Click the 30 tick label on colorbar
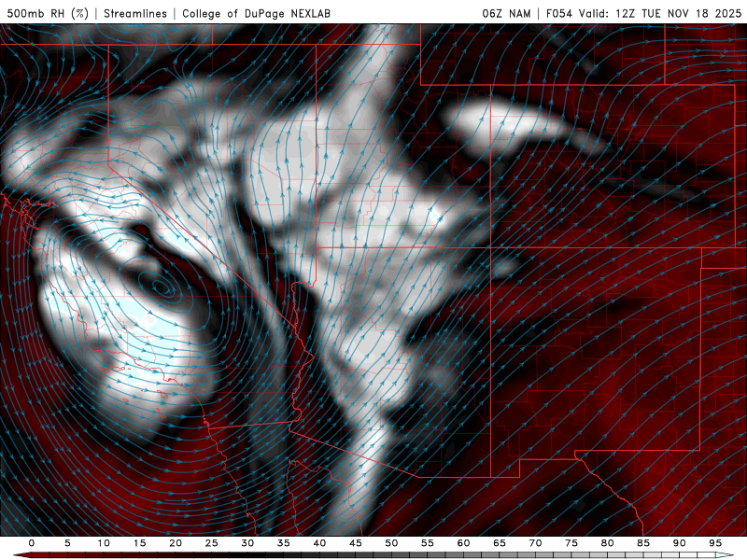Screen dimensions: 747x560 [x=247, y=543]
